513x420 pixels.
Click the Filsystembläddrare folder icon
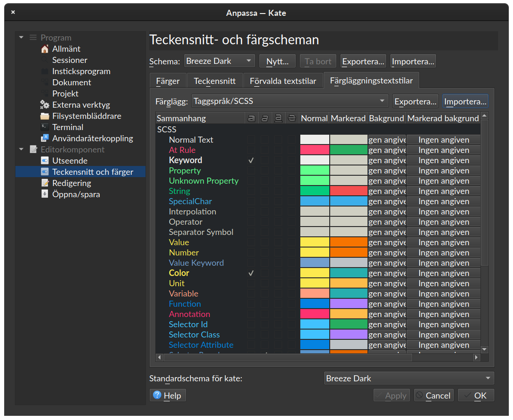44,116
